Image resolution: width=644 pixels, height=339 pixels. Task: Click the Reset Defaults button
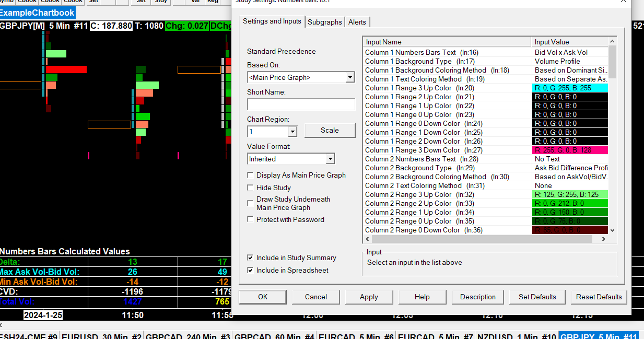(x=599, y=297)
